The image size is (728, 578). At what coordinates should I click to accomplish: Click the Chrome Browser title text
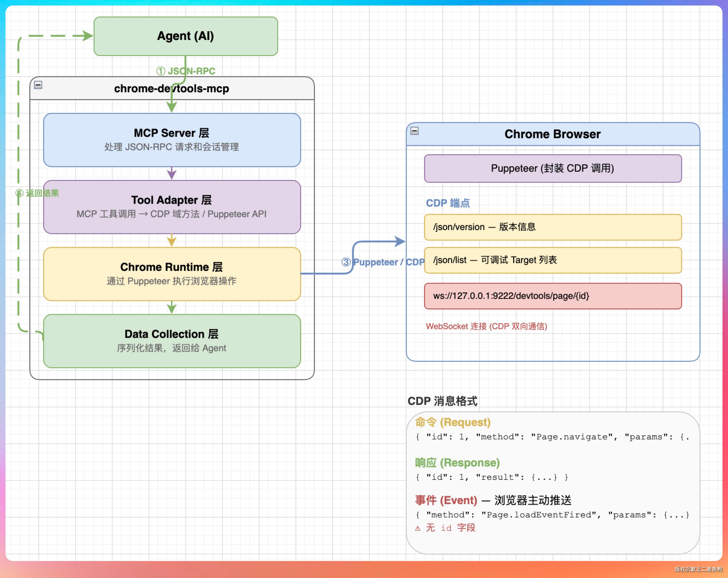pyautogui.click(x=552, y=134)
